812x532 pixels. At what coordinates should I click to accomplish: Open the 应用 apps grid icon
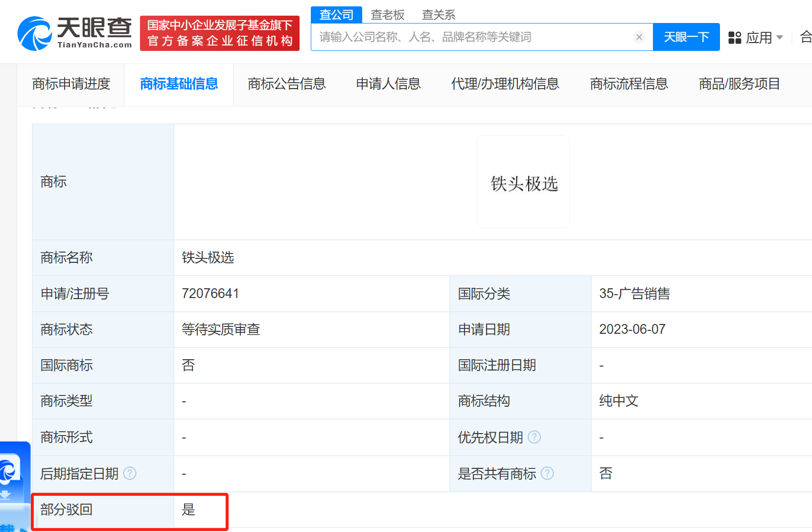click(x=735, y=38)
